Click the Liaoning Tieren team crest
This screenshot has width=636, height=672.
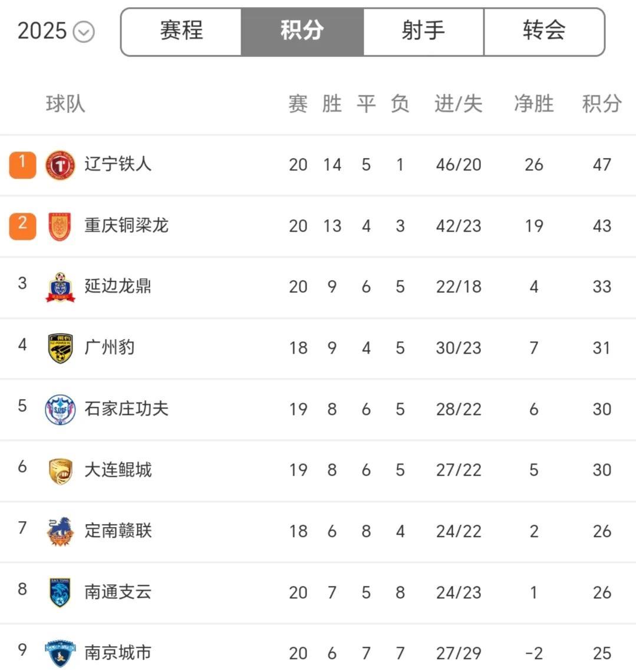point(60,164)
